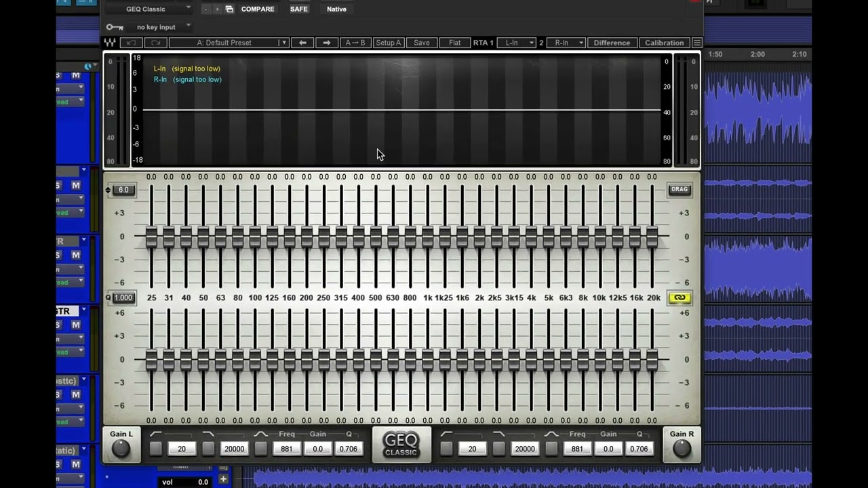Viewport: 868px width, 488px height.
Task: Click left channel Freq 881 field
Action: [x=287, y=449]
